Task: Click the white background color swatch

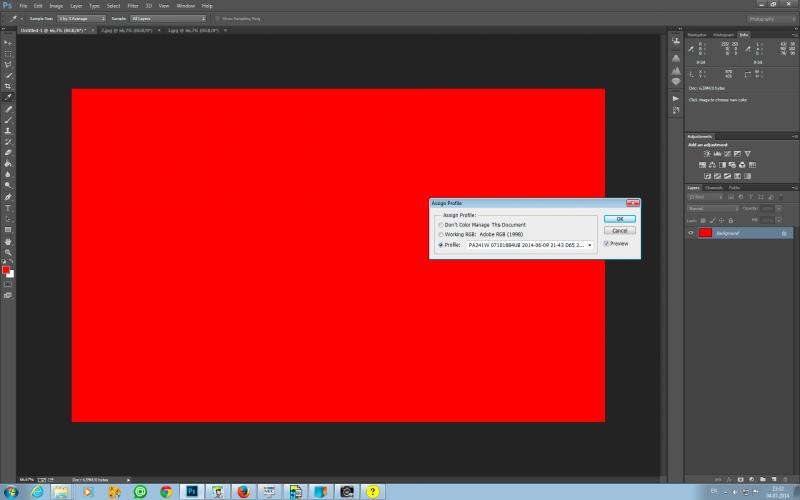Action: (x=11, y=274)
